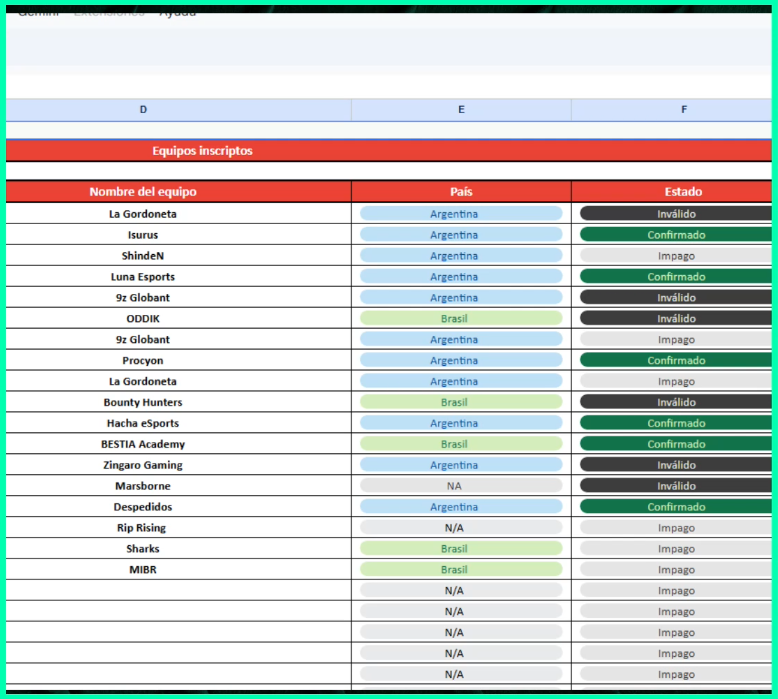Select the 'Zingaro Gaming' team cell
This screenshot has width=778, height=699.
[179, 465]
